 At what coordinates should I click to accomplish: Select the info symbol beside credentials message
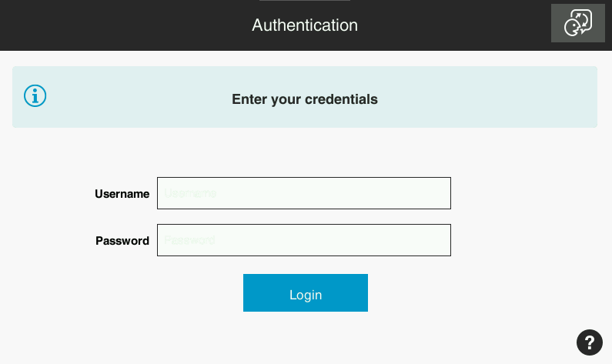[35, 95]
